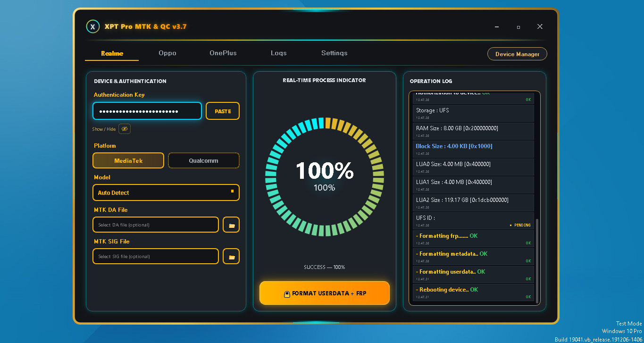Select the MediaTek platform

[x=128, y=160]
